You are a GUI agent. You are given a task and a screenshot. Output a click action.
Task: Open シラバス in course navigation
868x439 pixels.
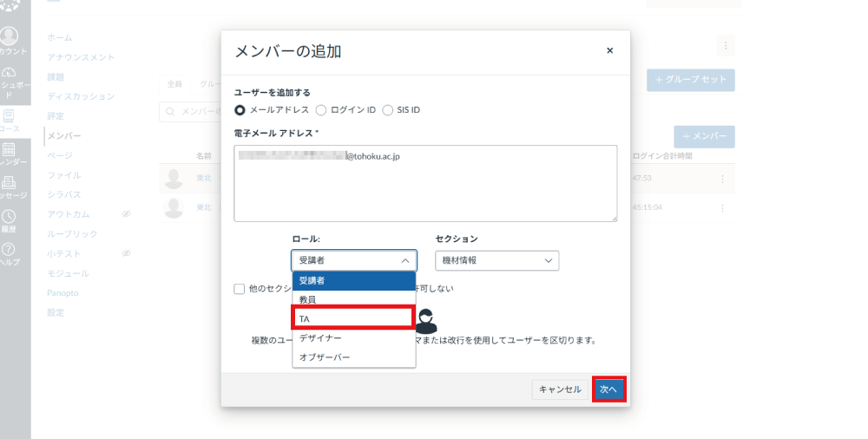point(64,195)
